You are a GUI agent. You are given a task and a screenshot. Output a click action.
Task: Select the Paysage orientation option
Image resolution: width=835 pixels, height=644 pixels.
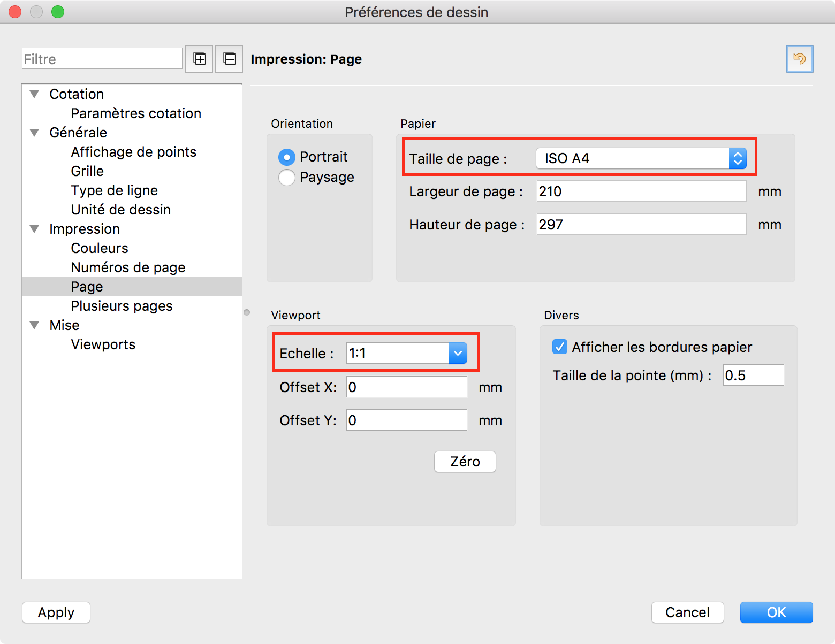pos(287,178)
